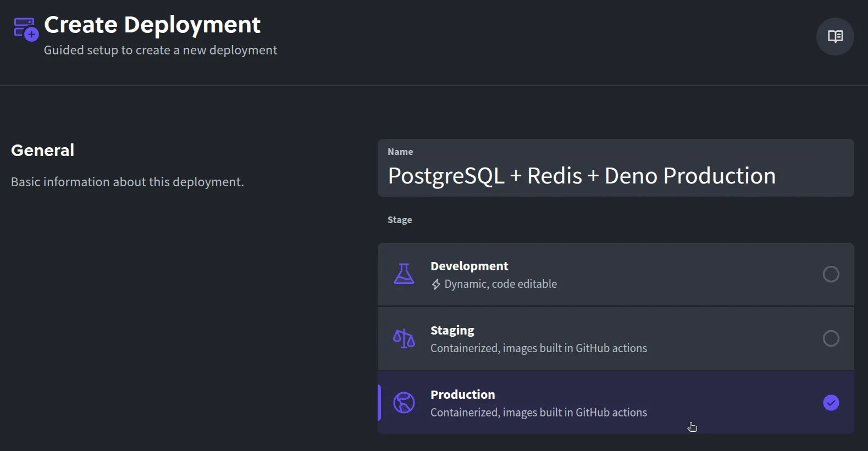868x451 pixels.
Task: Click the Production globe icon
Action: click(403, 403)
